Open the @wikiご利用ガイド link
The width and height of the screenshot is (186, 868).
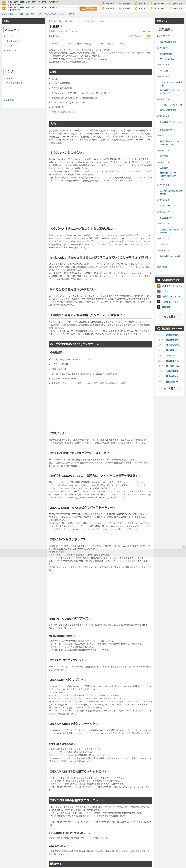coord(15,83)
